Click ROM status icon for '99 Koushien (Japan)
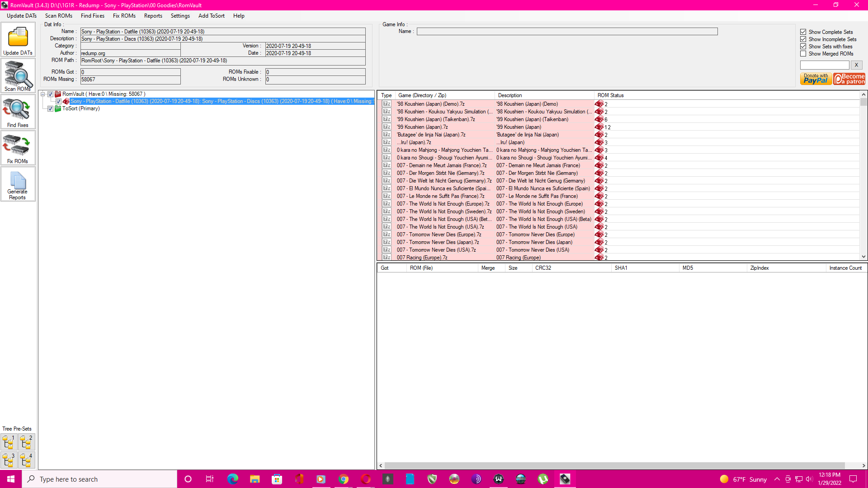Viewport: 868px width, 488px height. click(x=599, y=127)
